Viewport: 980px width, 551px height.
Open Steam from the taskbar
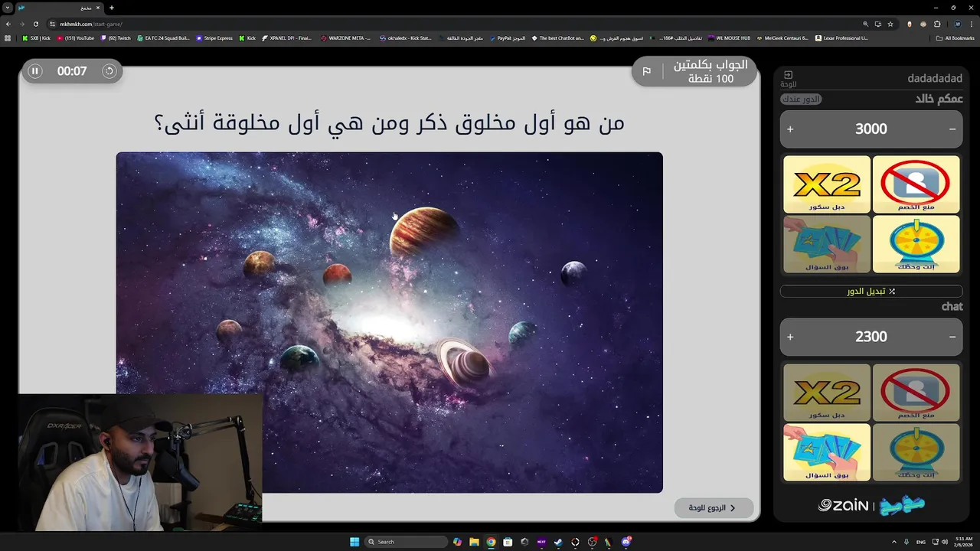pyautogui.click(x=558, y=542)
